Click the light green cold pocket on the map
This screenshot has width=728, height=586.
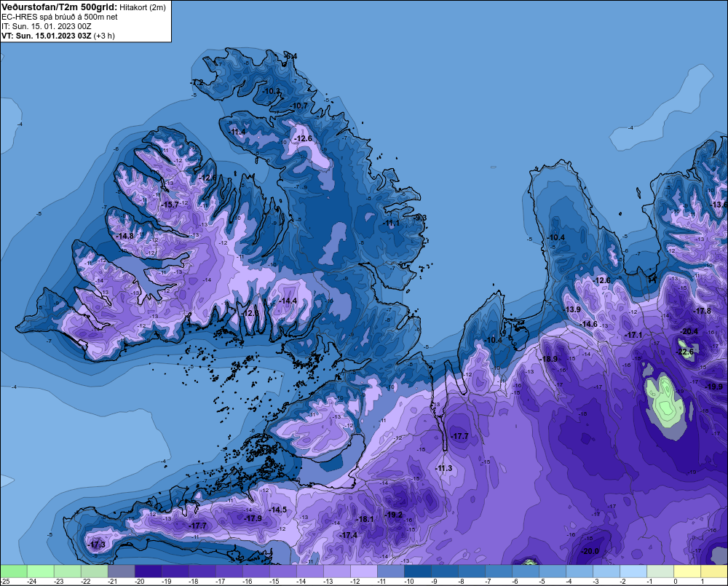665,400
